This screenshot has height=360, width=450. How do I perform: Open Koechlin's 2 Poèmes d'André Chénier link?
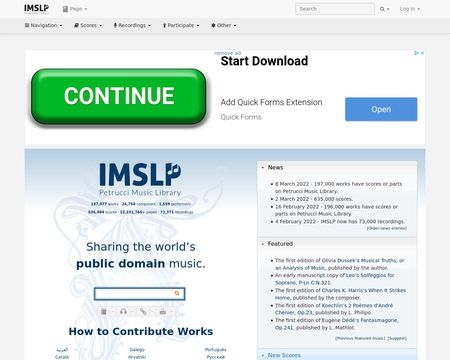point(334,309)
